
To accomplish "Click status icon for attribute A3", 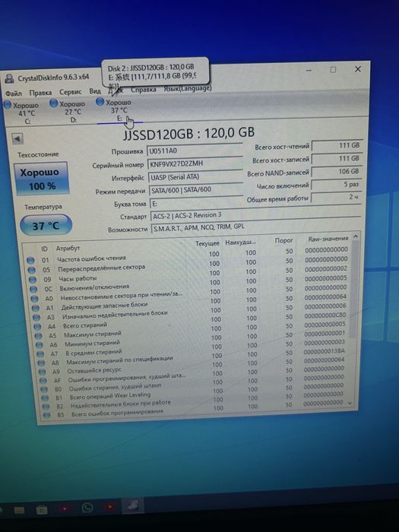I will click(36, 318).
